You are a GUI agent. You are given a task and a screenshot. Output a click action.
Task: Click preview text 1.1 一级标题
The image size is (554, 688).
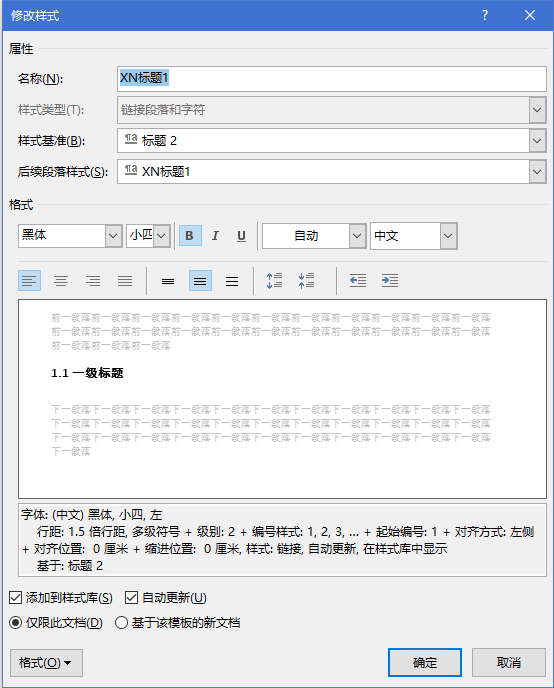pyautogui.click(x=87, y=373)
